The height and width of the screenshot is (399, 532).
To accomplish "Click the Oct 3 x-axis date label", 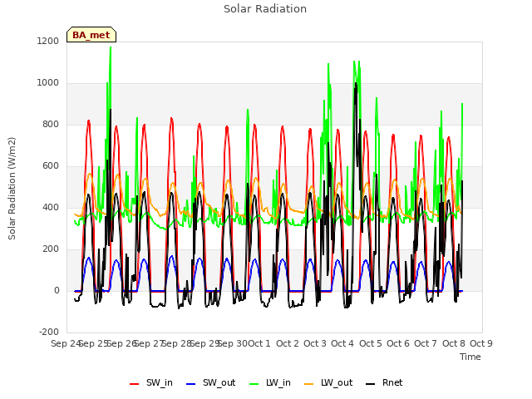I will point(315,343).
